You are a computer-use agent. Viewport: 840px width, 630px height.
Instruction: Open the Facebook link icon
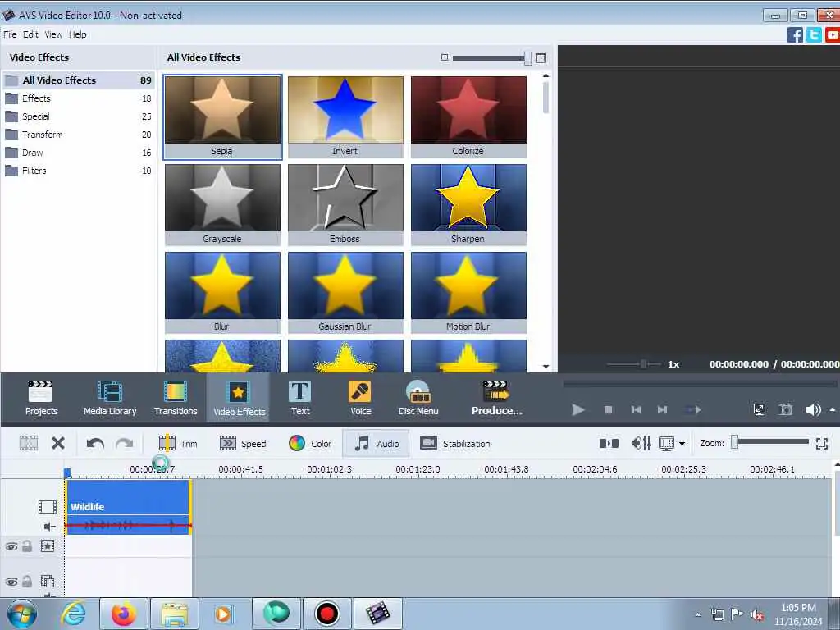click(795, 34)
